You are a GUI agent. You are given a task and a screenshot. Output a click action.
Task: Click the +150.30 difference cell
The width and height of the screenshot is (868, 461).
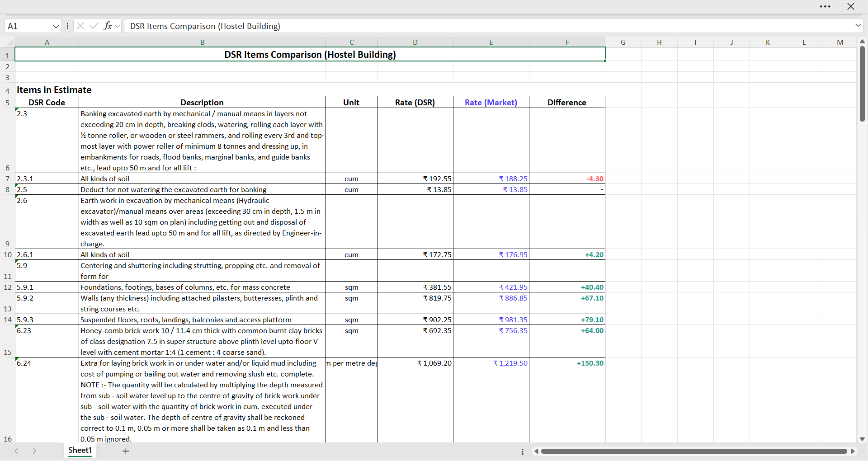point(567,400)
